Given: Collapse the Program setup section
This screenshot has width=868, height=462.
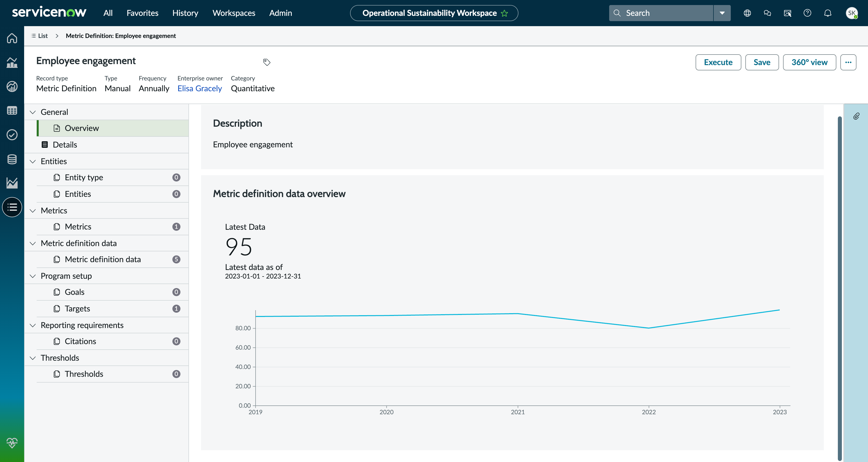Looking at the screenshot, I should pos(33,276).
